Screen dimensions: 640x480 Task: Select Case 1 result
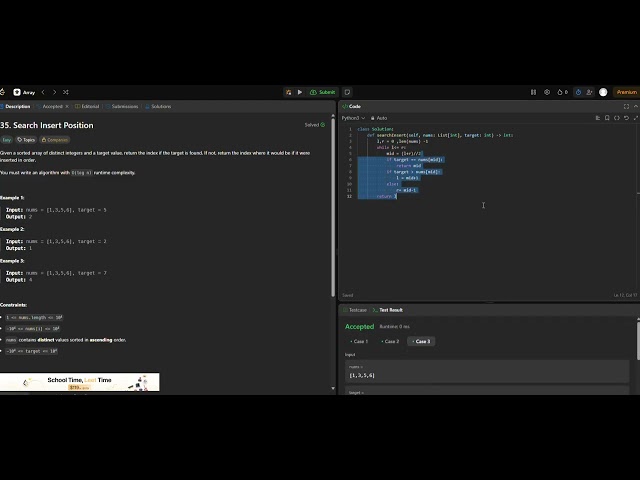click(359, 341)
